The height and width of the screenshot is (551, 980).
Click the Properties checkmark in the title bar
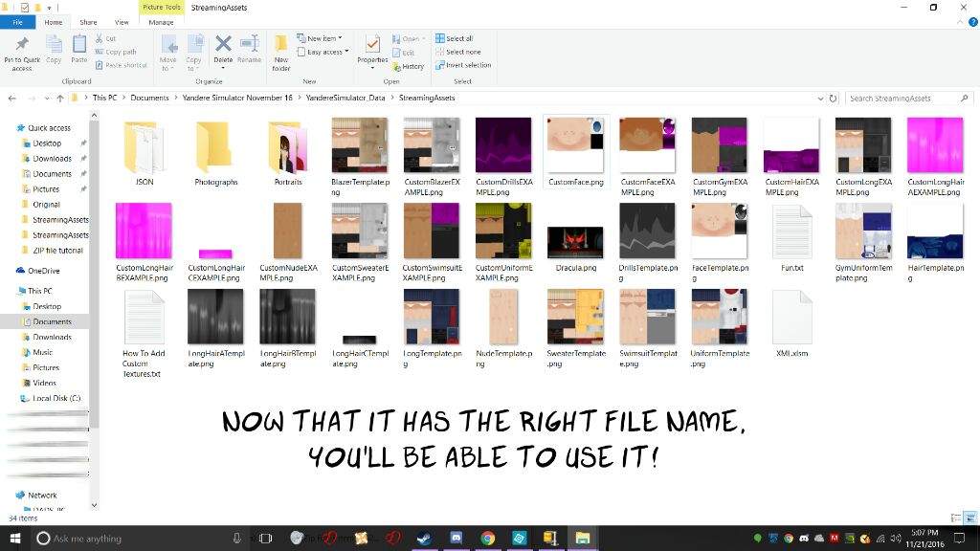[24, 8]
